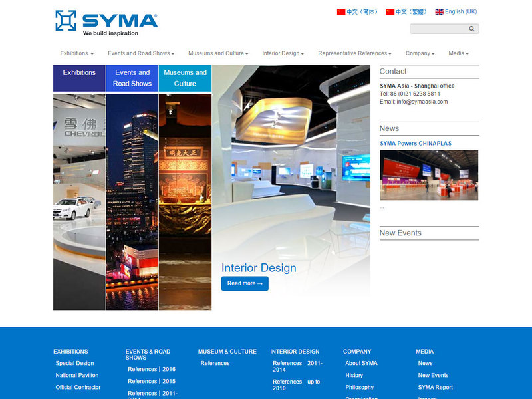Expand the Exhibitions nav dropdown
This screenshot has height=399, width=532.
point(77,53)
